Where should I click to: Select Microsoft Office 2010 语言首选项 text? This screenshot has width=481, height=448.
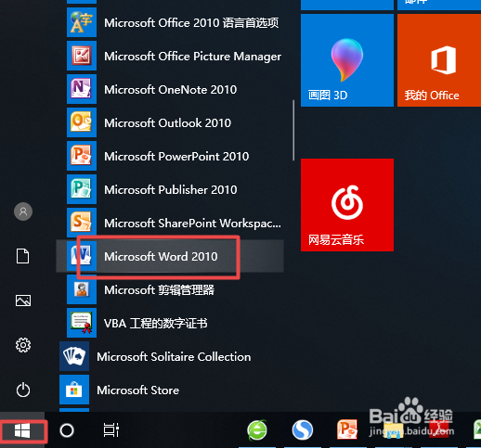(191, 23)
